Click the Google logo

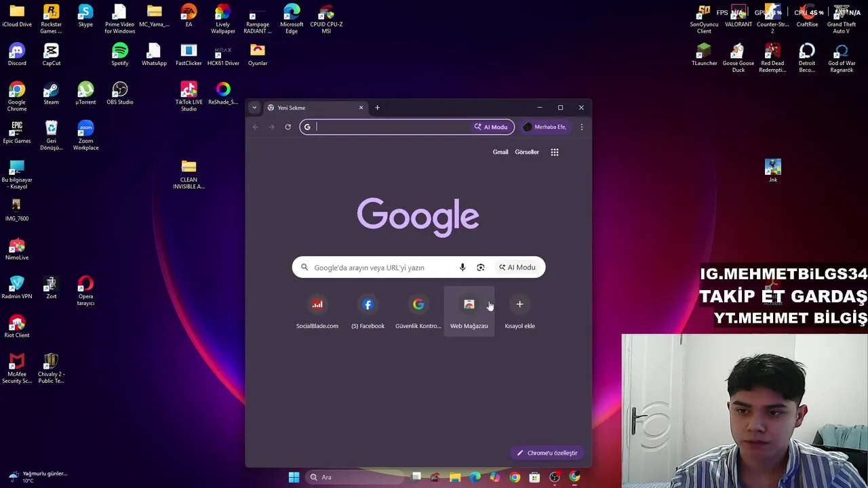coord(418,217)
